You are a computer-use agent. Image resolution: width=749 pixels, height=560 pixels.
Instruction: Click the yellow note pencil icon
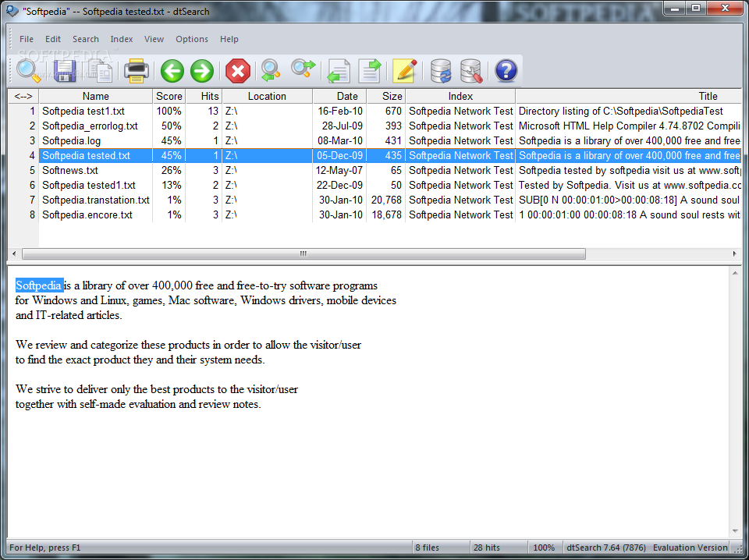405,71
